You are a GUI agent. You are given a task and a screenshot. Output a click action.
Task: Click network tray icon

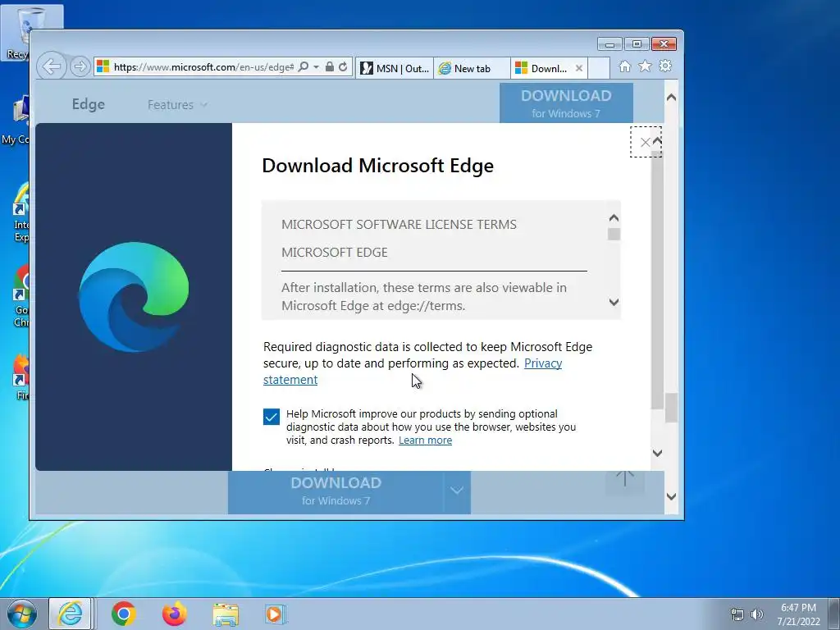[737, 614]
